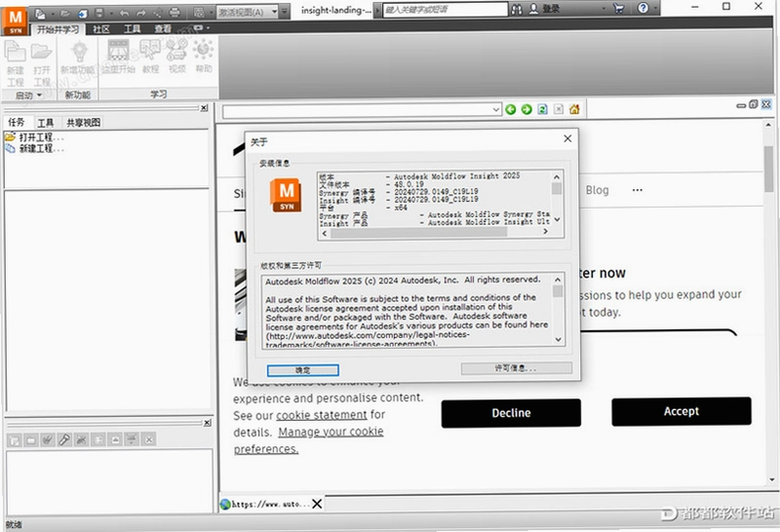Click 新建工程... in the tasks list
This screenshot has width=780, height=532.
tap(35, 148)
